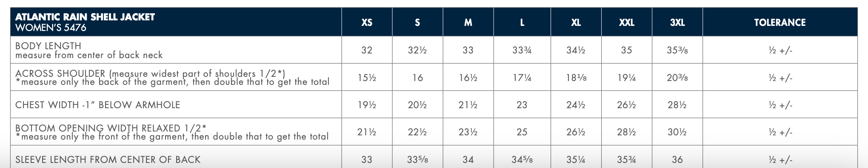Click the Tolerance column header
Image resolution: width=868 pixels, height=168 pixels.
(x=780, y=22)
